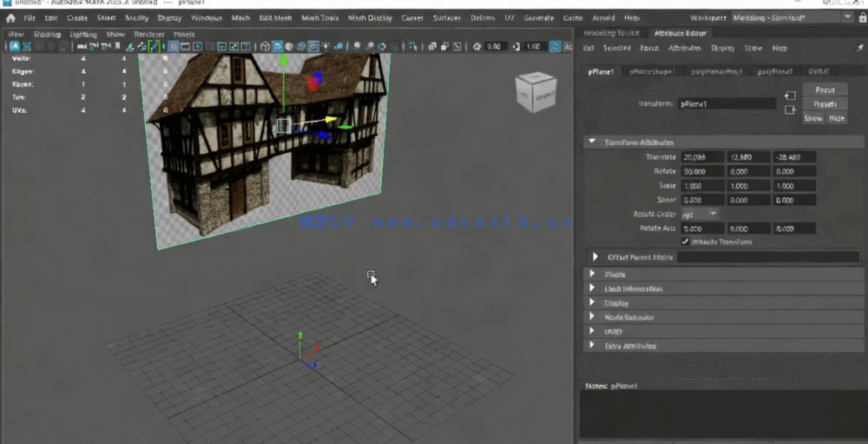The image size is (868, 444).
Task: Toggle the Inherits Transform checkbox
Action: point(686,242)
